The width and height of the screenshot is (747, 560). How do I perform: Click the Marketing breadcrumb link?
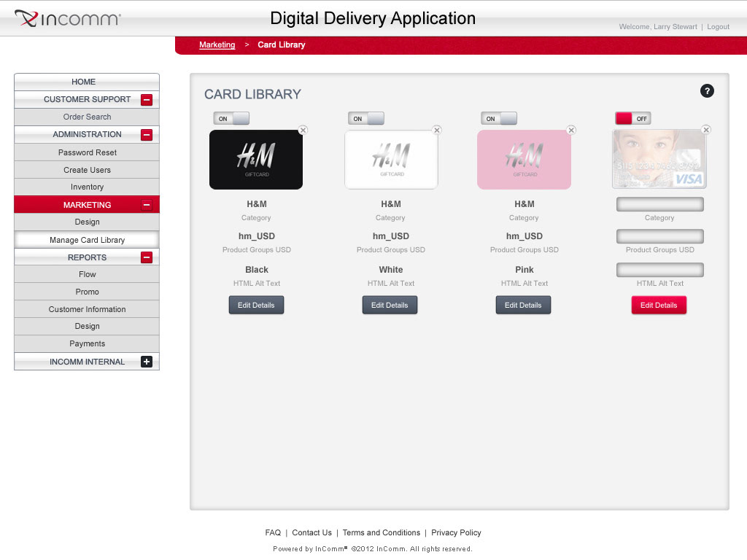(x=217, y=44)
